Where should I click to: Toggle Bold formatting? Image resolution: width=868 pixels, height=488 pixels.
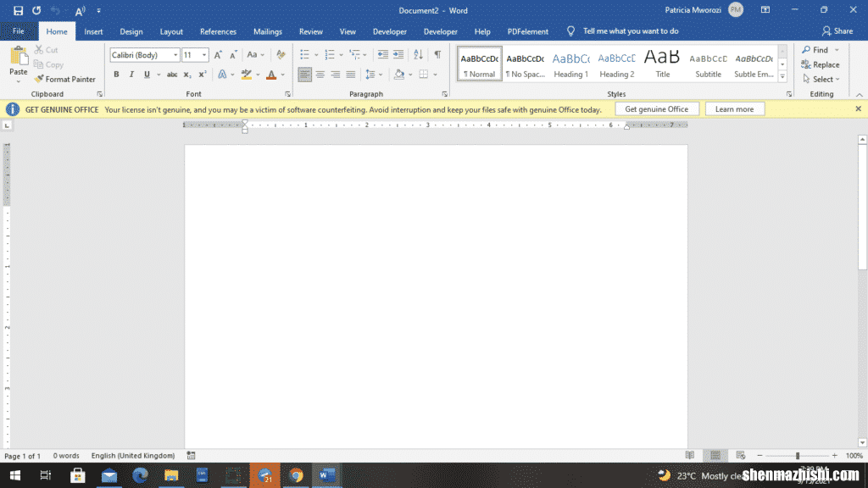(116, 75)
